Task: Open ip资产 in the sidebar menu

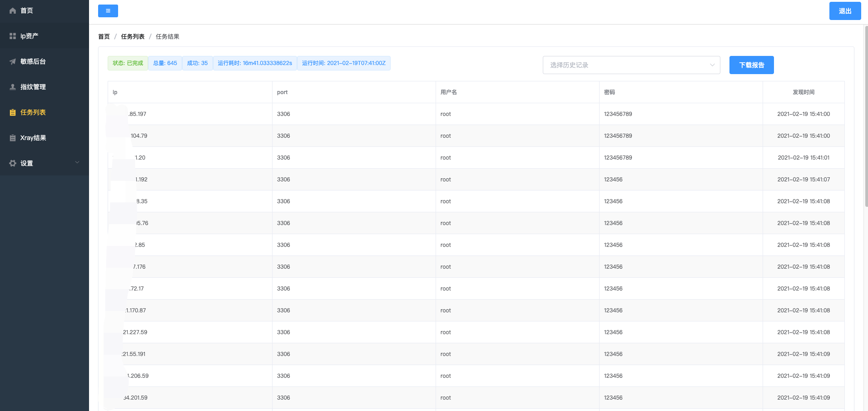Action: (45, 36)
